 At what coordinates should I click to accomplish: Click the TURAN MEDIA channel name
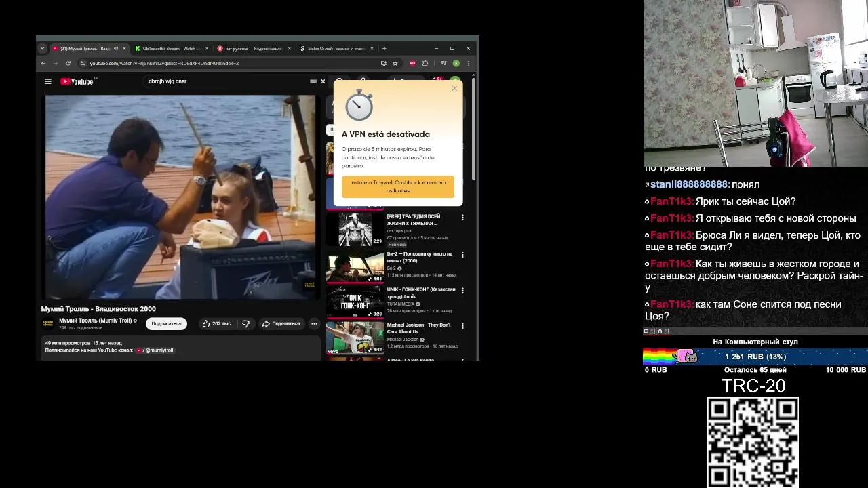401,304
